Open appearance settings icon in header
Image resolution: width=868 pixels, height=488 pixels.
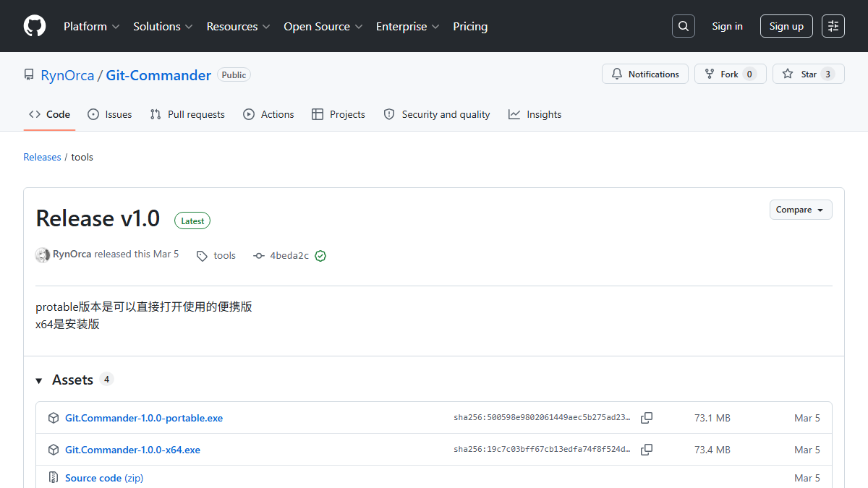833,26
